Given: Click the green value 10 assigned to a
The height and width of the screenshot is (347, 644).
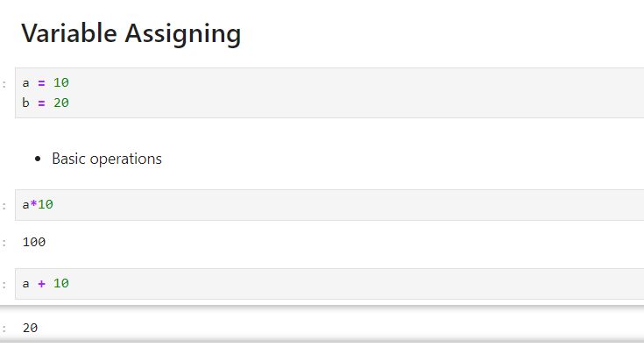Looking at the screenshot, I should coord(60,82).
